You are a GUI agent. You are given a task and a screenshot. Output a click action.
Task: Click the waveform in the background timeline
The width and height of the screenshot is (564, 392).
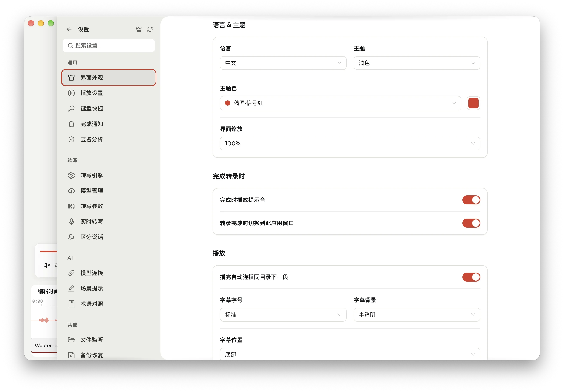point(44,320)
